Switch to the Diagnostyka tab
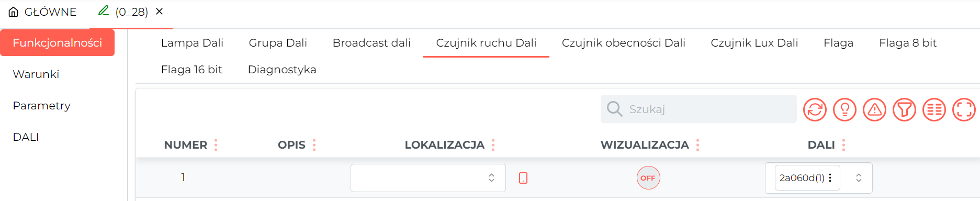 click(x=282, y=70)
